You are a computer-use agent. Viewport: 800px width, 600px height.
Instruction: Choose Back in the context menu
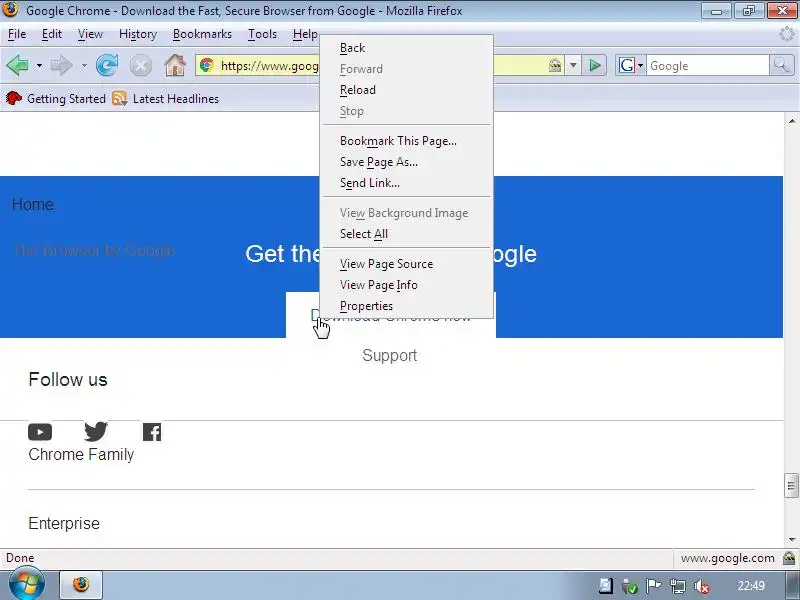pos(407,48)
